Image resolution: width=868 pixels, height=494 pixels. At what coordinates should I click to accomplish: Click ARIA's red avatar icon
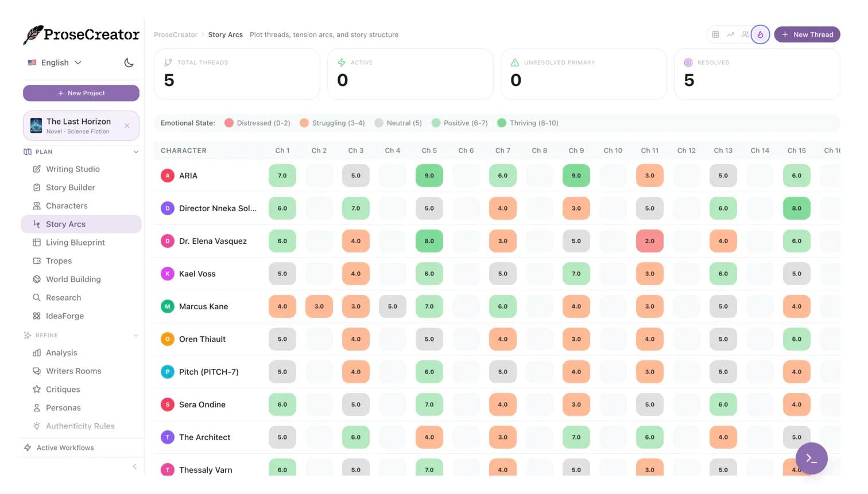point(167,176)
